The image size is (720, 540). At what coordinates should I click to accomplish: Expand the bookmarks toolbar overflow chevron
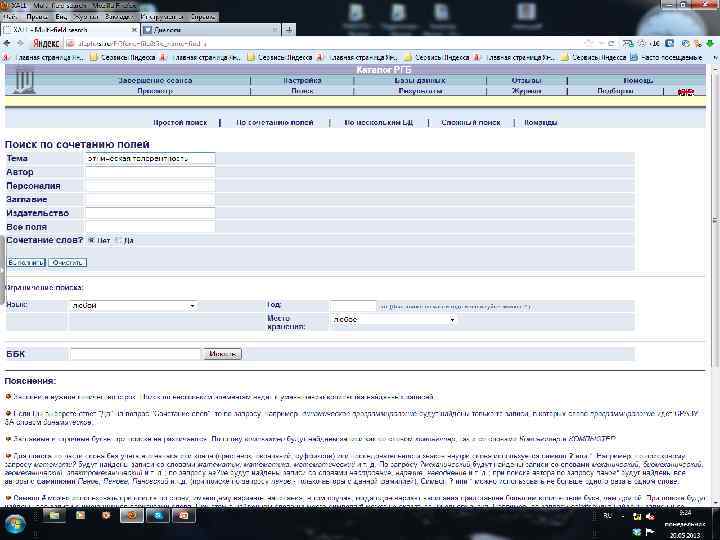[x=714, y=58]
